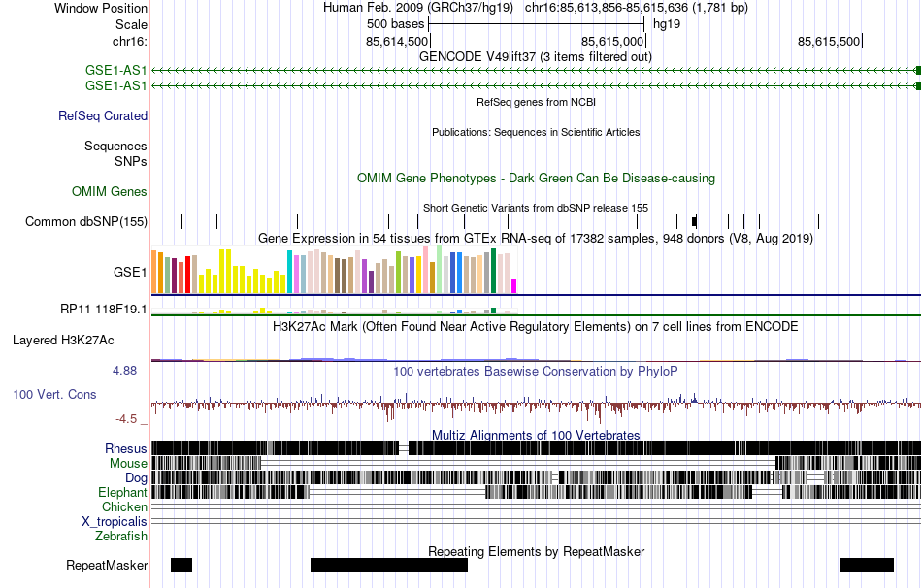This screenshot has height=588, width=922.
Task: Click the magenta bar in GSE1 expression chart
Action: tap(514, 286)
